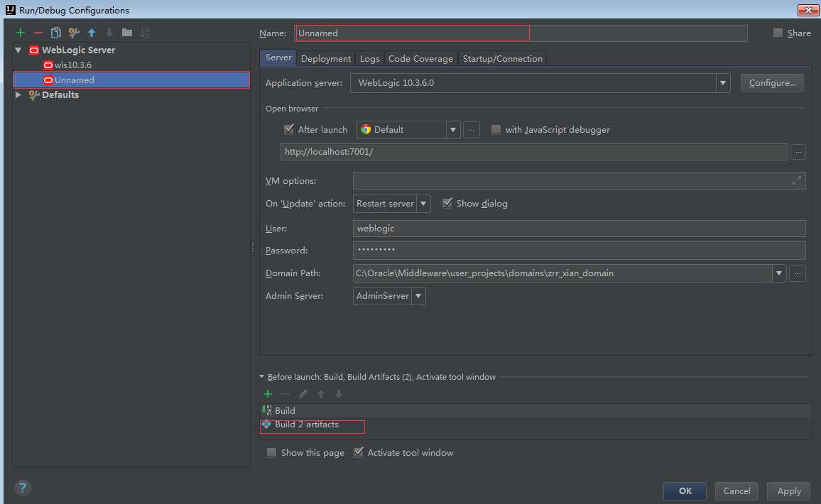Switch to the Code Coverage tab
Screen dimensions: 821x504
tap(420, 59)
